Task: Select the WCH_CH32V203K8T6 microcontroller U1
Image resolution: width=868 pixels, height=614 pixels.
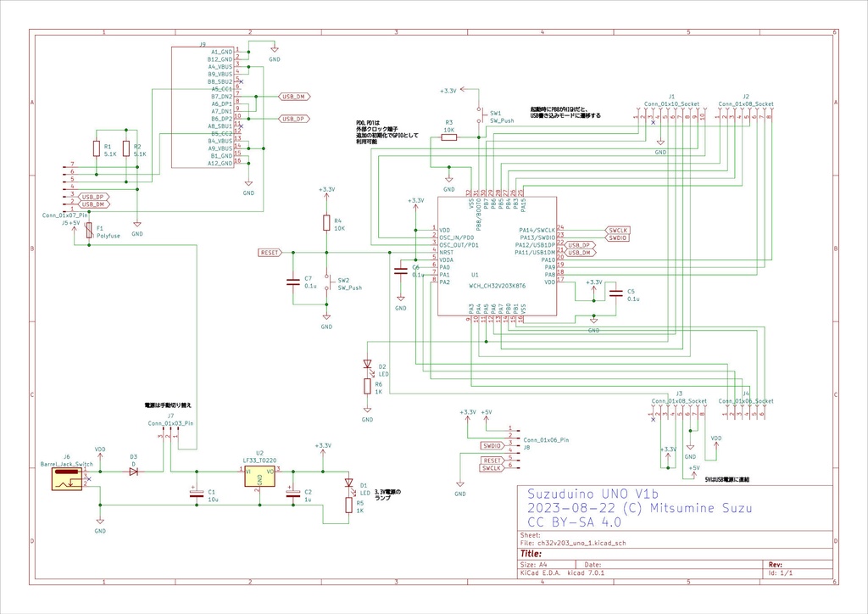Action: 496,254
